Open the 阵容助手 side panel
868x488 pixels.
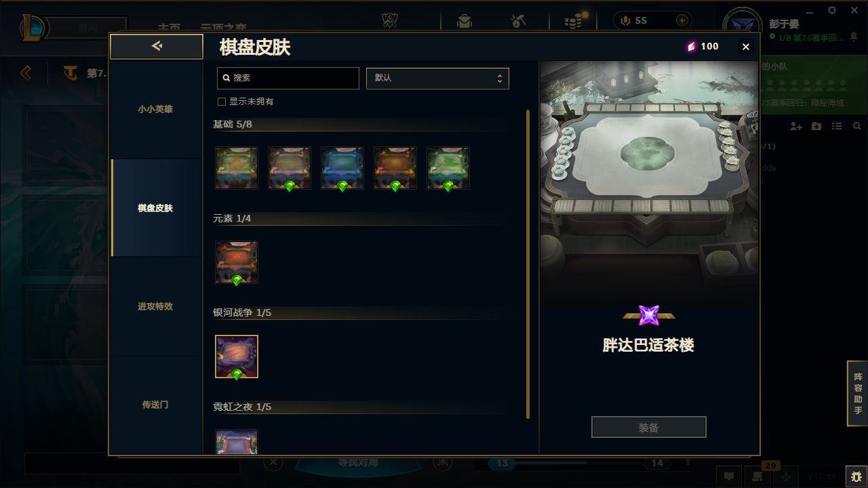tap(858, 394)
